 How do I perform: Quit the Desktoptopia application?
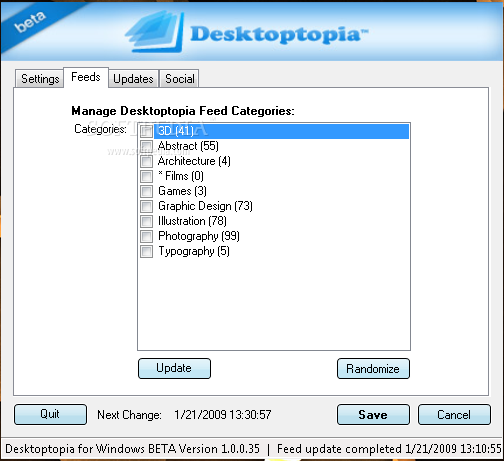(50, 414)
